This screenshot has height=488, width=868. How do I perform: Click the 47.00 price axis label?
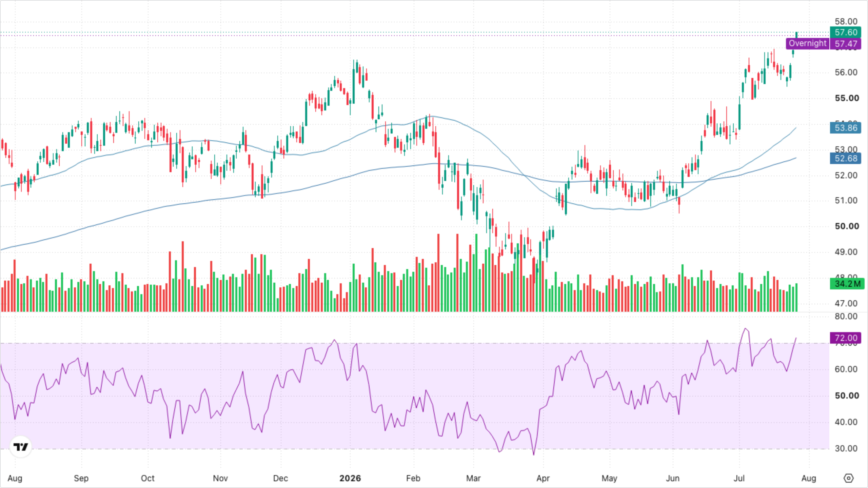(x=846, y=303)
